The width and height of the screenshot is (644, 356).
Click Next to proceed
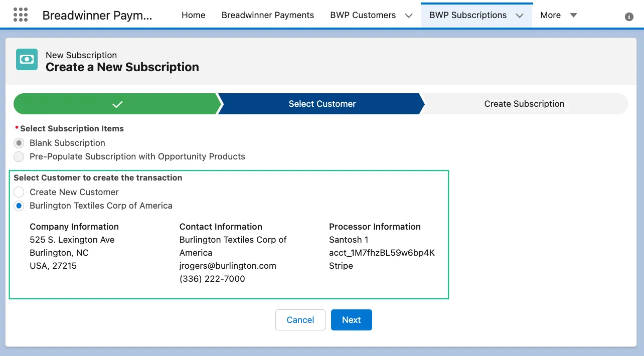(352, 320)
